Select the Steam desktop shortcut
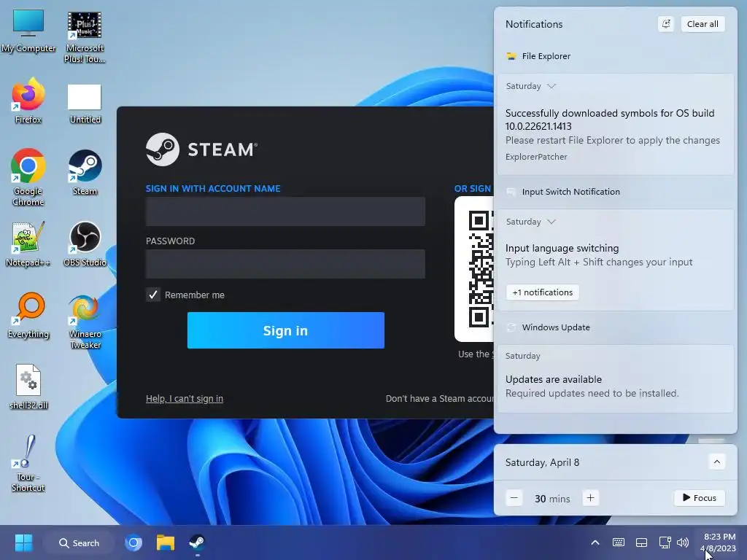The width and height of the screenshot is (747, 560). point(85,173)
